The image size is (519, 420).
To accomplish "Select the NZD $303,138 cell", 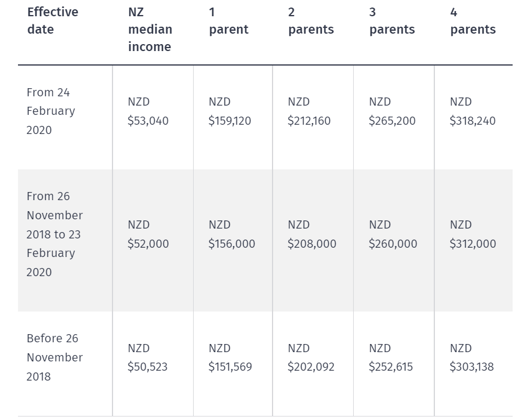I will 471,357.
